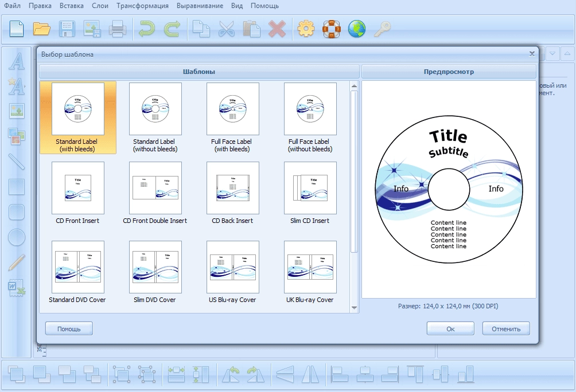This screenshot has height=392, width=576.
Task: Export as image via save-picture icon
Action: pos(92,29)
